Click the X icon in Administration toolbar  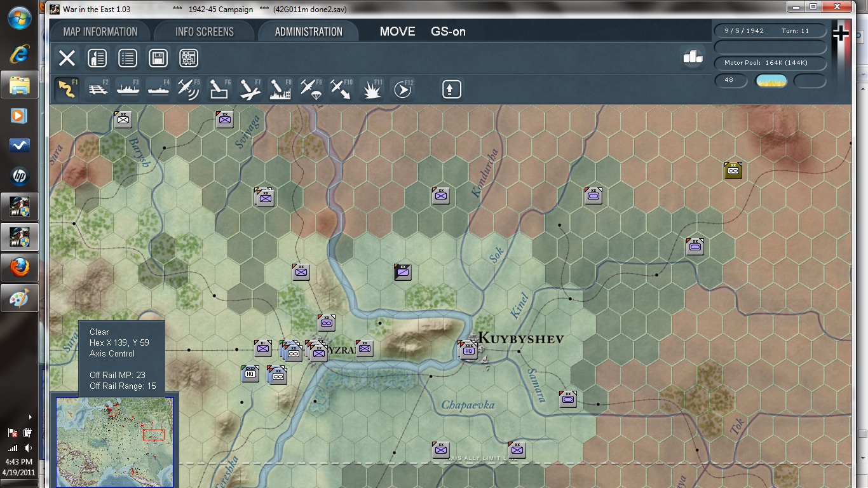[67, 58]
